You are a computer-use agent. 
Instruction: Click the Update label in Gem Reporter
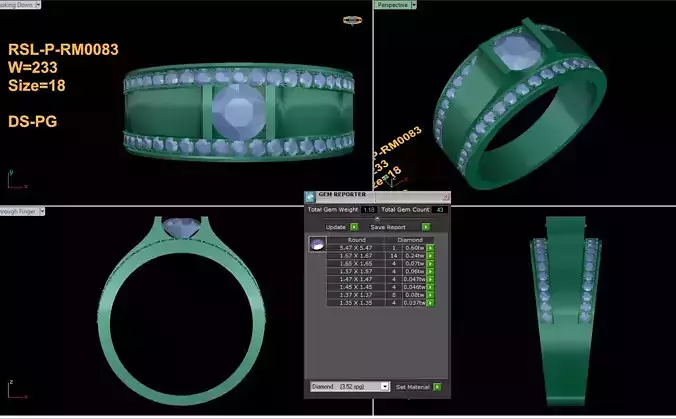click(x=335, y=227)
